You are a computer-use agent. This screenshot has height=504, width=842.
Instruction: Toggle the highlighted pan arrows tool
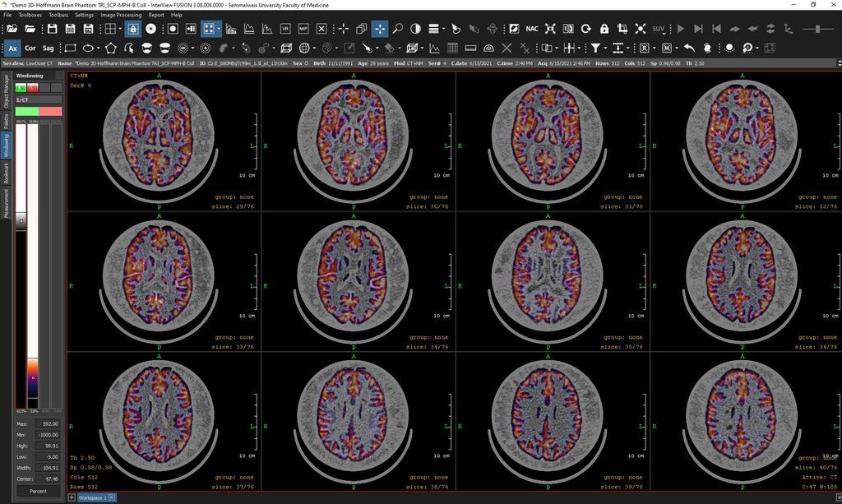click(380, 29)
